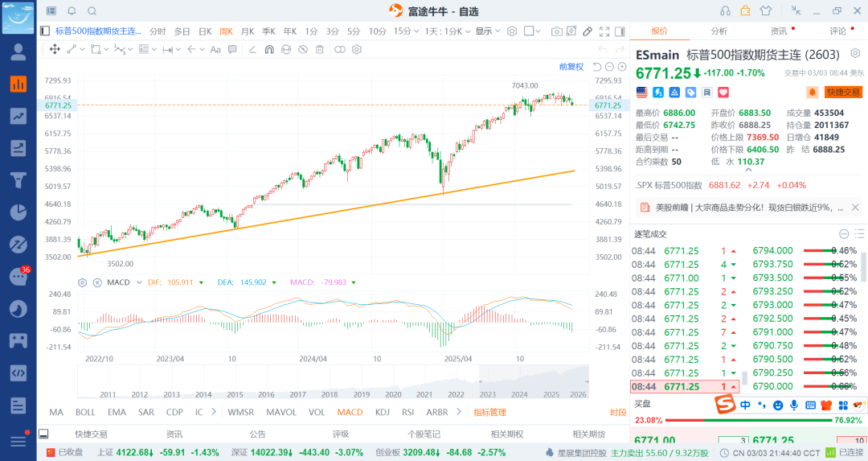Take a chart screenshot with camera icon
Screen dimensions: 868x461
click(x=557, y=31)
